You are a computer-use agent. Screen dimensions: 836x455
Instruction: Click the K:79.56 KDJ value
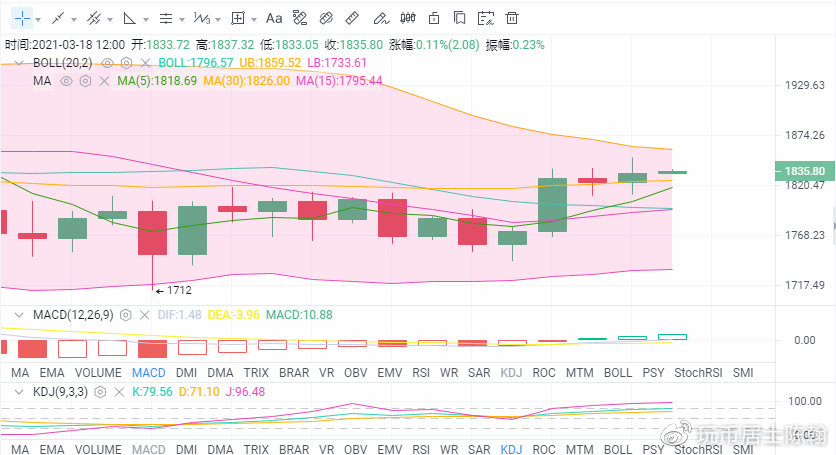152,392
